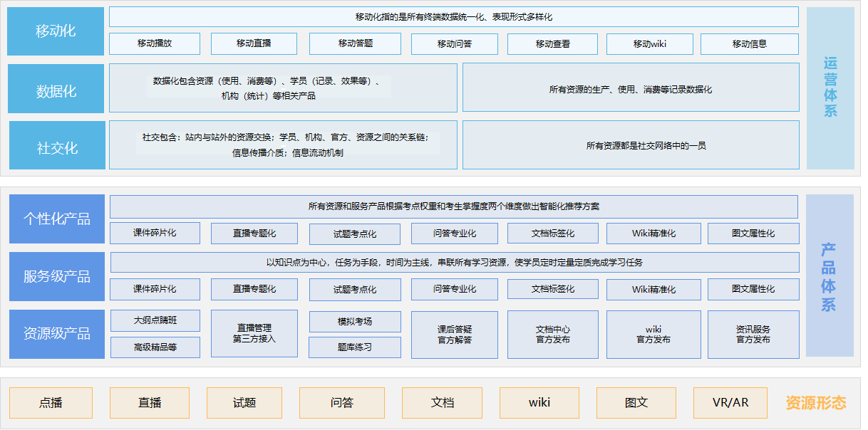Click the 社交化 header block
This screenshot has width=868, height=430.
[56, 148]
